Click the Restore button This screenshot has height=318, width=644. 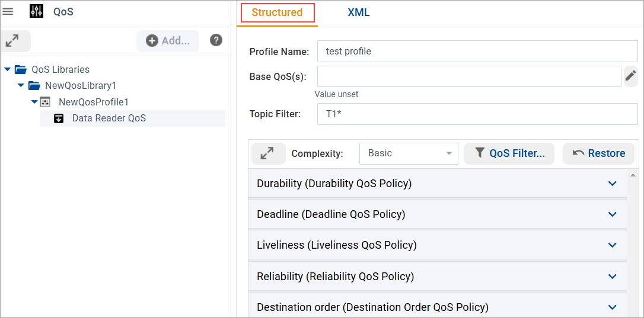tap(599, 153)
